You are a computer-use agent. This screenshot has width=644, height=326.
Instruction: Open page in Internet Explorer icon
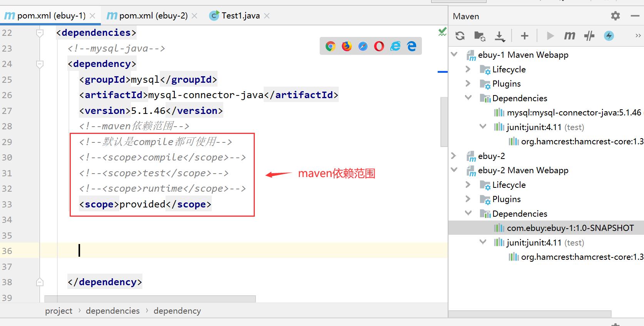click(395, 46)
